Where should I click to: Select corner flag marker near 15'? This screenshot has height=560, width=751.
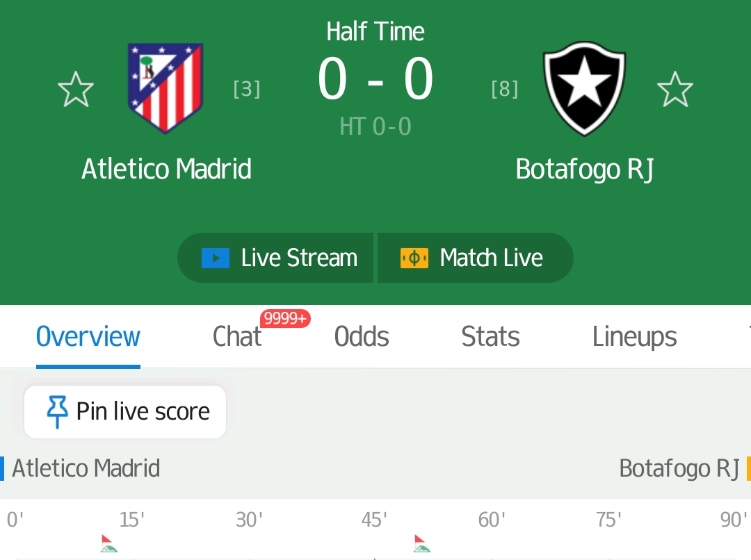click(x=109, y=544)
